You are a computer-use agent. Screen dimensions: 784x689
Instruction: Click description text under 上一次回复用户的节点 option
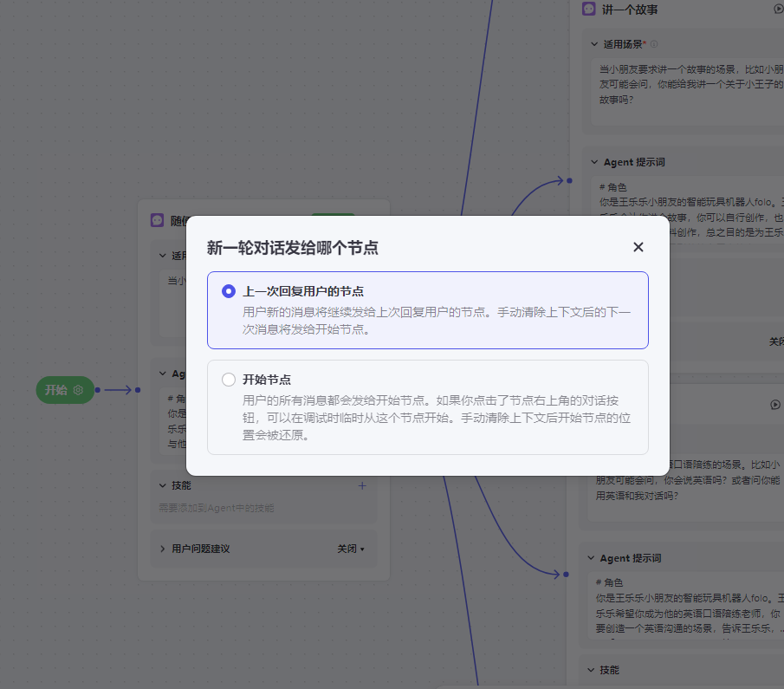pos(437,321)
